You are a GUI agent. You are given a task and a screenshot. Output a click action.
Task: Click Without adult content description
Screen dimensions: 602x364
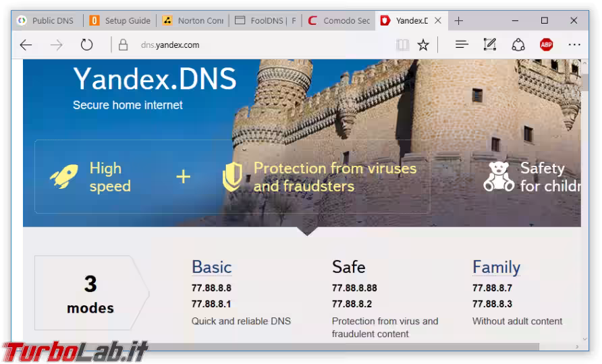(x=517, y=321)
